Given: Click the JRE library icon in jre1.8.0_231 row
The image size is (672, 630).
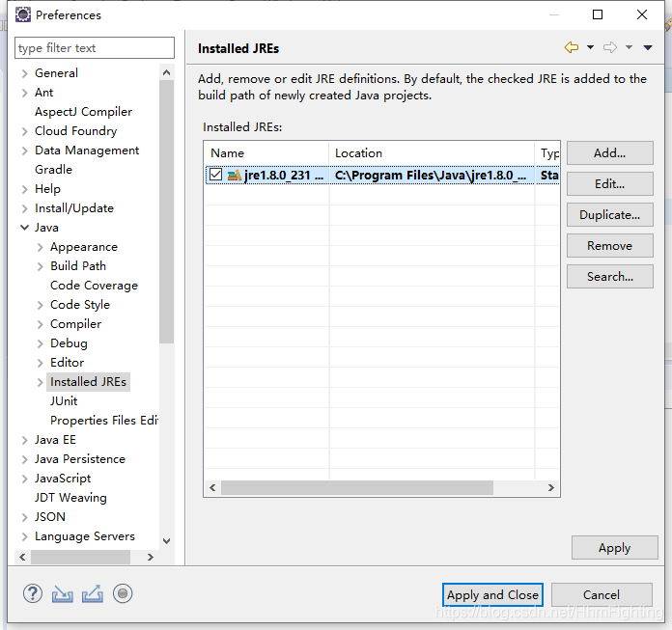Looking at the screenshot, I should (235, 176).
